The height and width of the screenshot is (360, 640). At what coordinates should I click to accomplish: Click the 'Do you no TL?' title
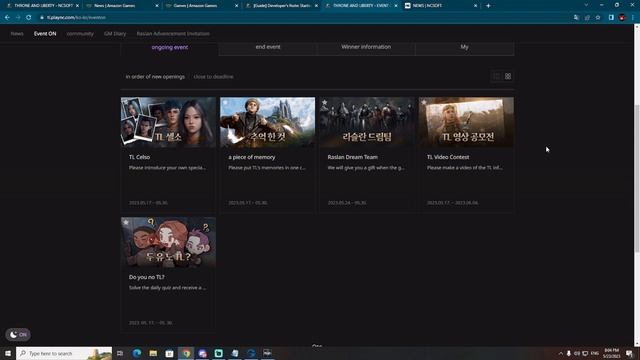[147, 277]
